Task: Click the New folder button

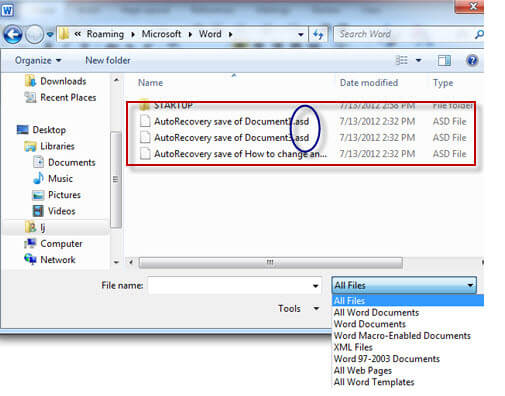Action: pyautogui.click(x=108, y=60)
